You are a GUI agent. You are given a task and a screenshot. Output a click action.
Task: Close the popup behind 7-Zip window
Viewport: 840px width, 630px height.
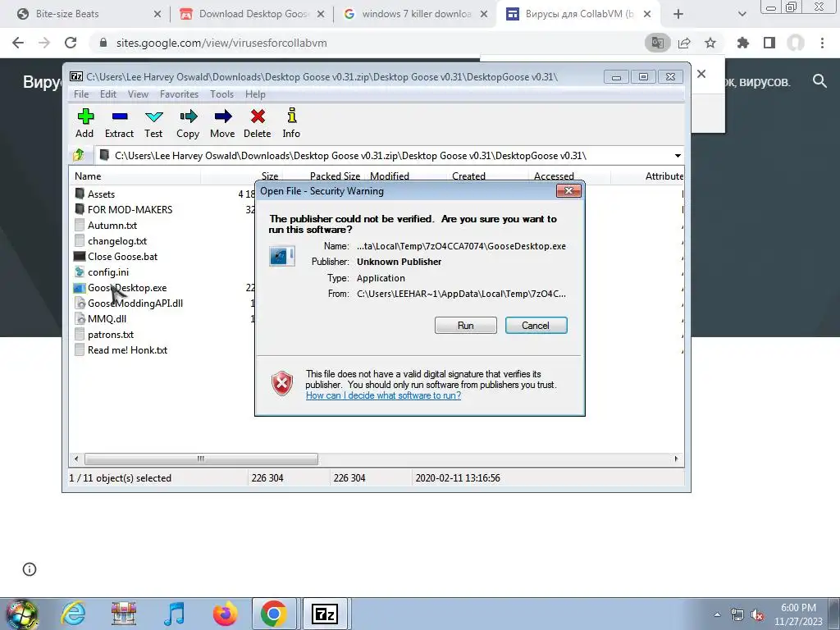click(701, 74)
